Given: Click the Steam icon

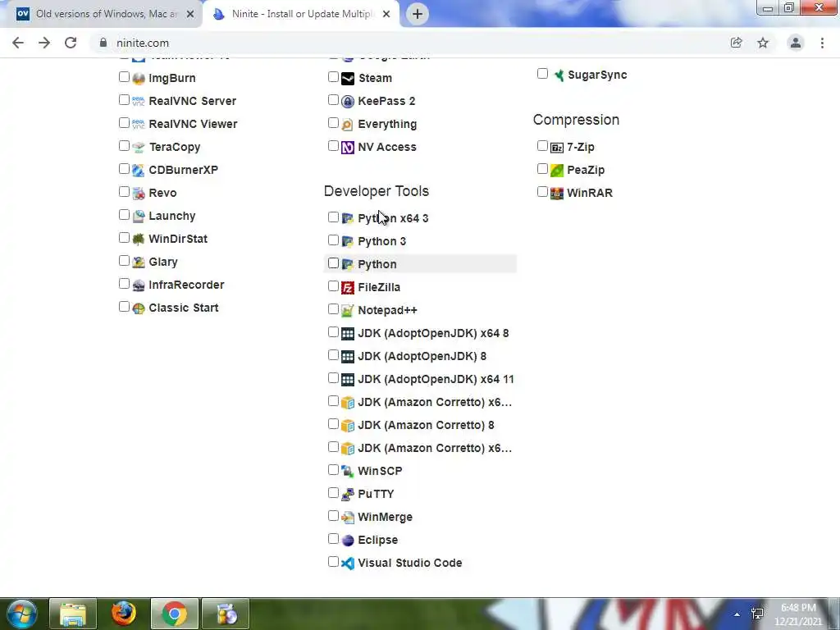Looking at the screenshot, I should [x=348, y=79].
